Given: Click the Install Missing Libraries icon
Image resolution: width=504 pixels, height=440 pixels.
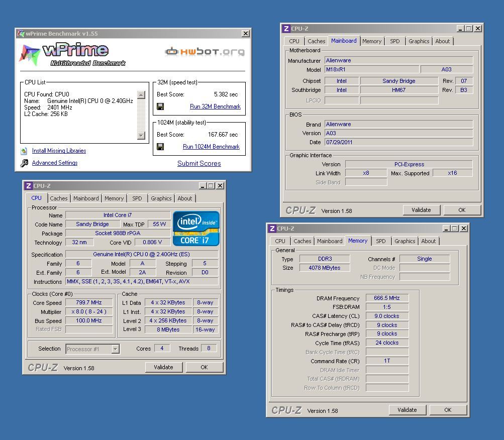Looking at the screenshot, I should pyautogui.click(x=24, y=151).
